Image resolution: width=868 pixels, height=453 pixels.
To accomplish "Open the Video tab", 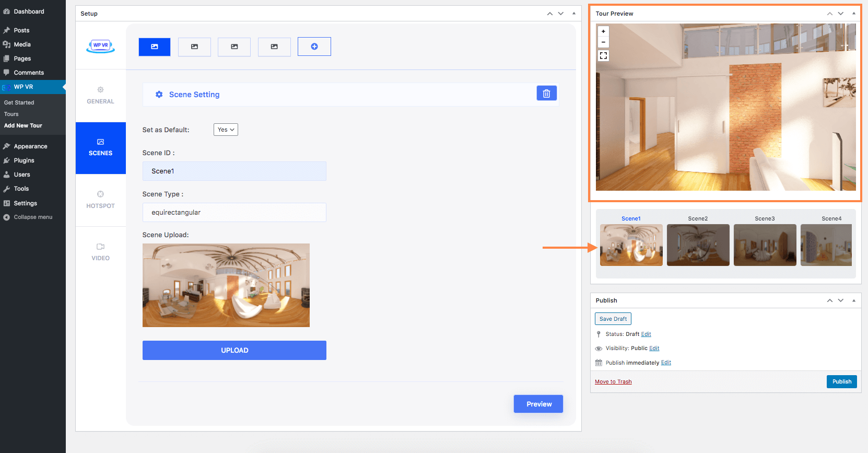I will 100,252.
